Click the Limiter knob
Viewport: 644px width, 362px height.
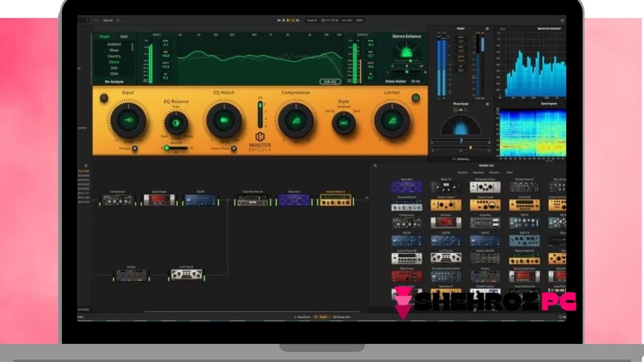(x=391, y=120)
